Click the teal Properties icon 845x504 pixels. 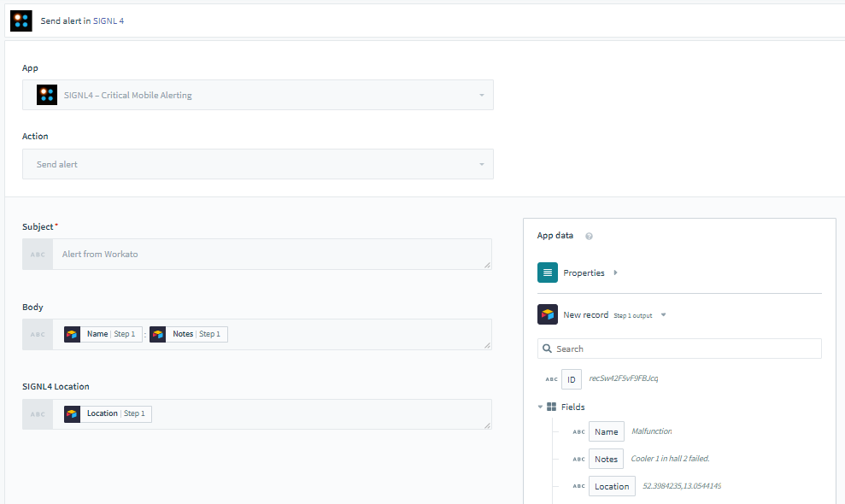click(548, 273)
